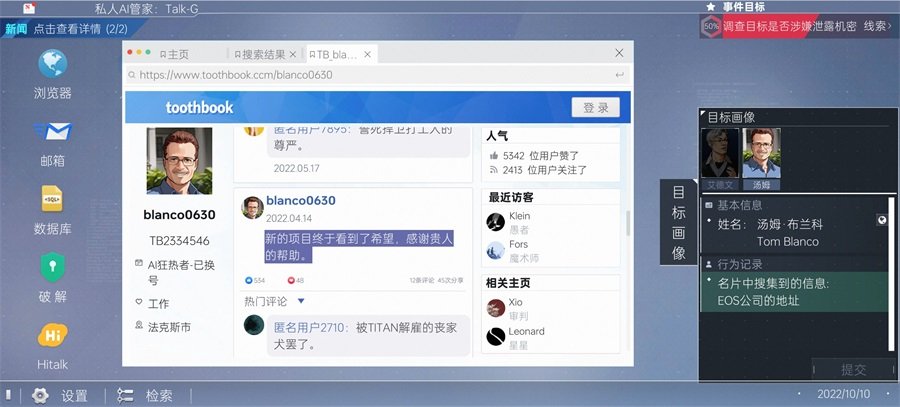Open the Hitalk chat icon
Screen dimensions: 900x407
52,336
